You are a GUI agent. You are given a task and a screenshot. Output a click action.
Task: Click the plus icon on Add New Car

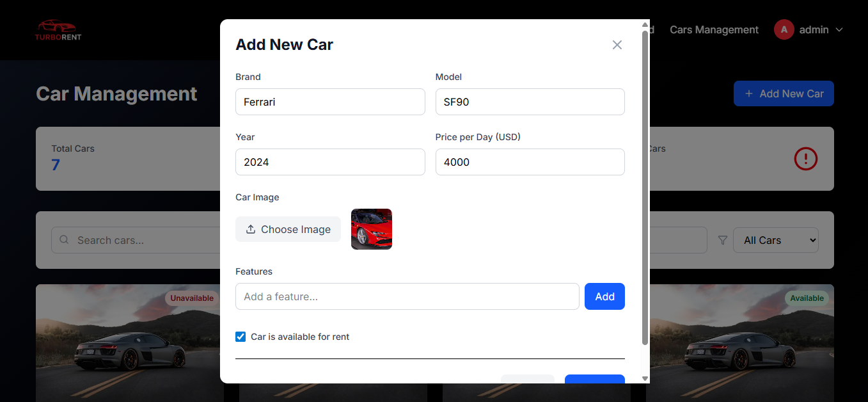749,93
